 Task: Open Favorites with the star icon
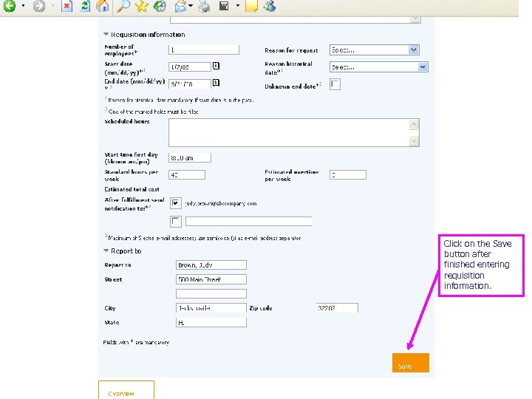(141, 5)
